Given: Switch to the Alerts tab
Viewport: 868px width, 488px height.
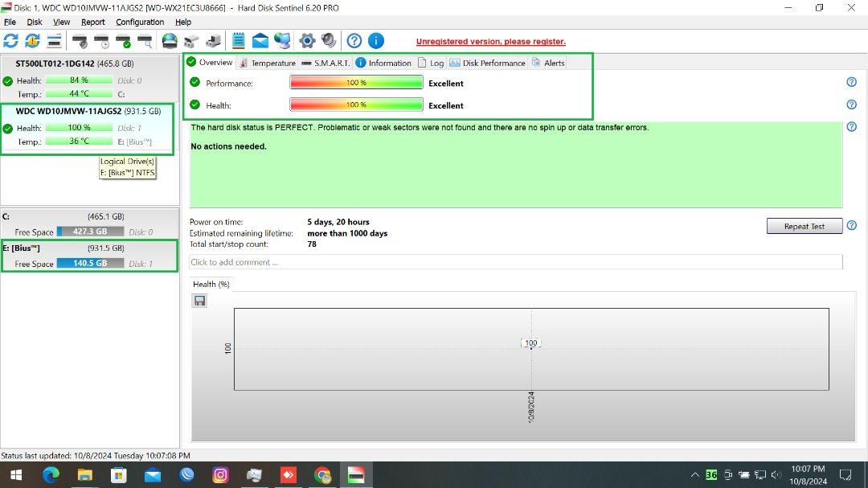Looking at the screenshot, I should click(549, 63).
